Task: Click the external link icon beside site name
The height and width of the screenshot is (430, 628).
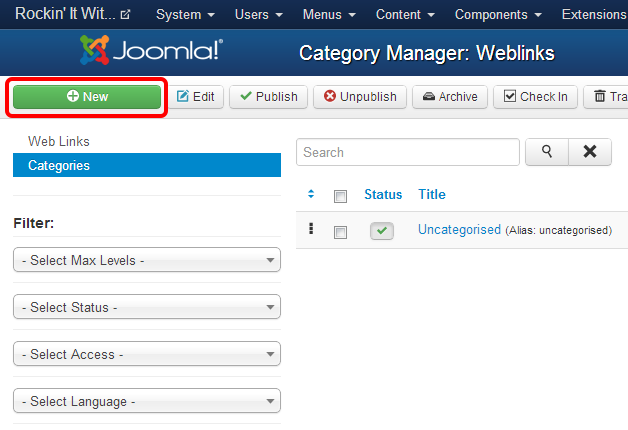Action: point(125,15)
